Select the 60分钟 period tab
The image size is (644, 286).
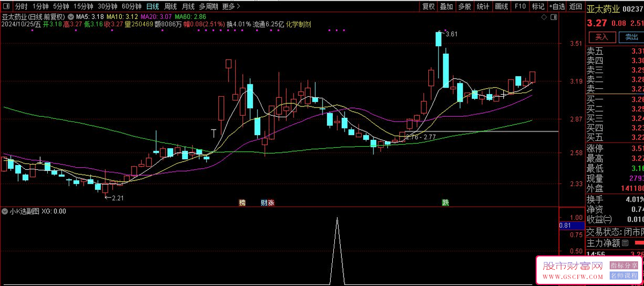[131, 6]
